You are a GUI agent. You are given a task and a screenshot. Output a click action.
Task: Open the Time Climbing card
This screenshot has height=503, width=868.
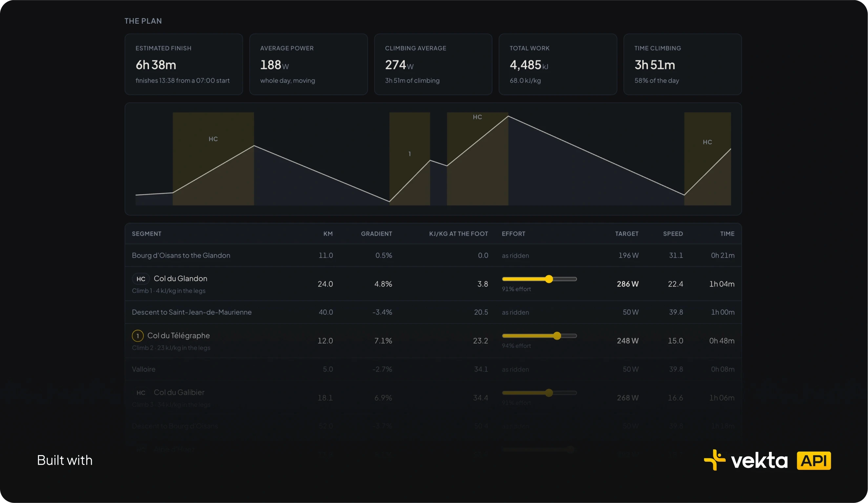(682, 64)
